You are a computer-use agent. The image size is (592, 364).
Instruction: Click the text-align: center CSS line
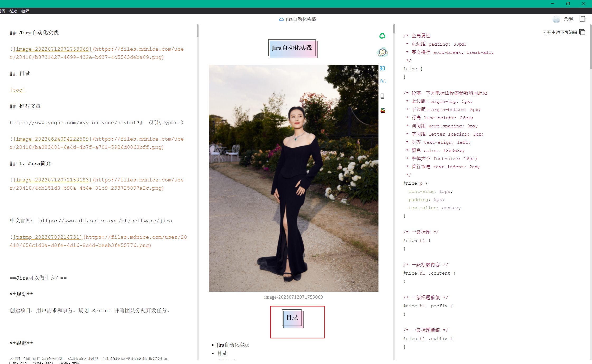(435, 208)
